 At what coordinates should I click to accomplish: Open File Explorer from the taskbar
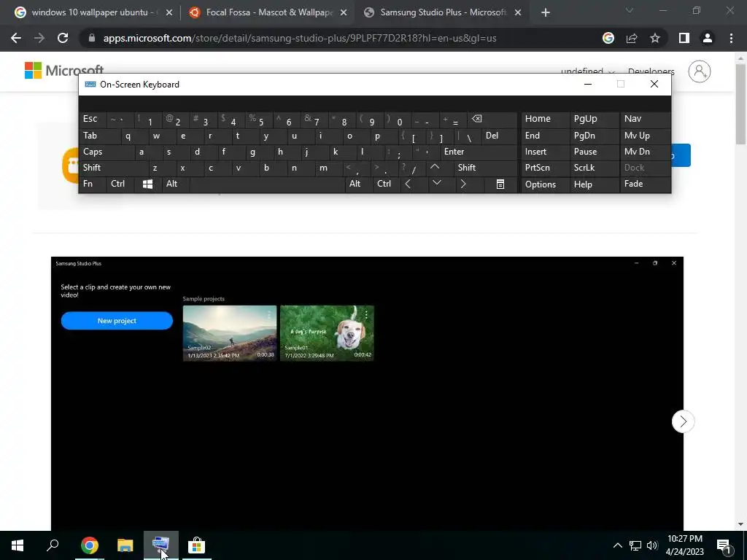tap(125, 545)
